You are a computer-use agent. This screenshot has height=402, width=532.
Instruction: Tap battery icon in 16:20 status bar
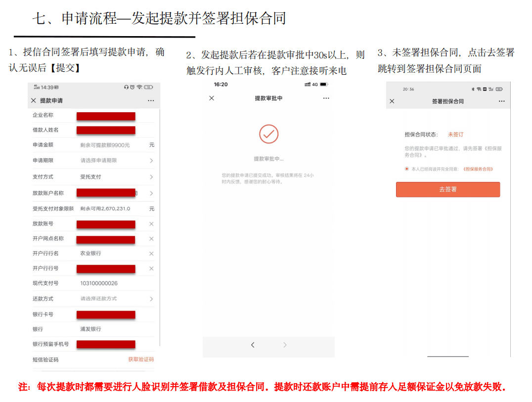point(324,84)
